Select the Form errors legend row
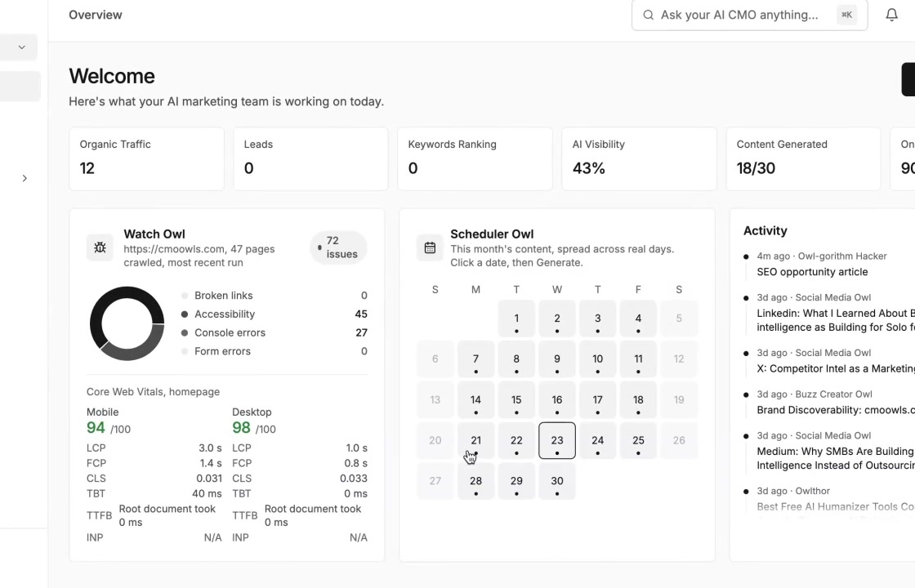915x588 pixels. pos(274,351)
